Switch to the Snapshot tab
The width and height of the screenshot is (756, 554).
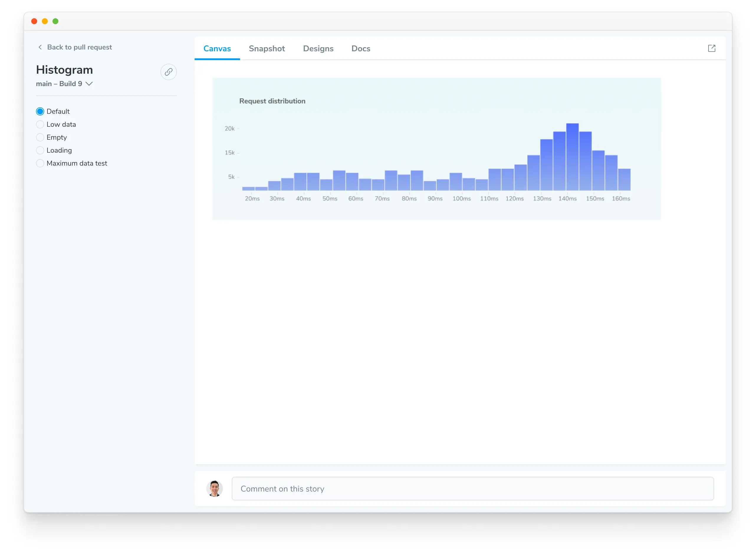267,49
